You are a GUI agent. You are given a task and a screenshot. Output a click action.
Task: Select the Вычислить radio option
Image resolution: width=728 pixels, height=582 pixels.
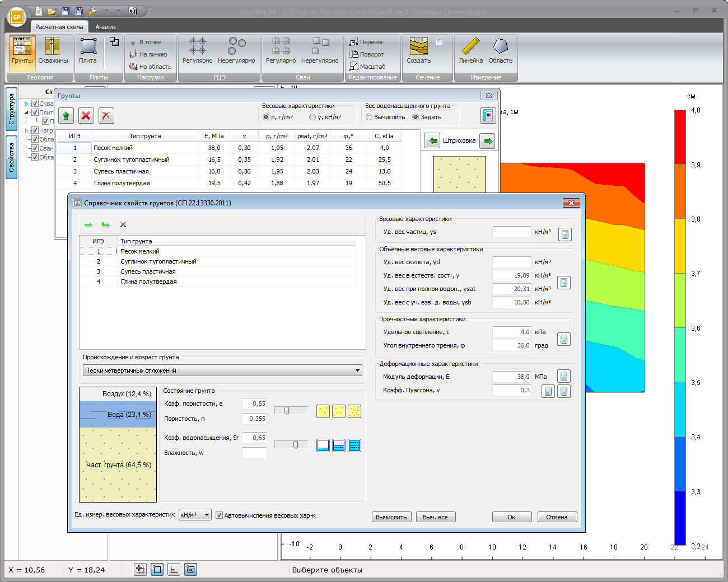tap(369, 117)
